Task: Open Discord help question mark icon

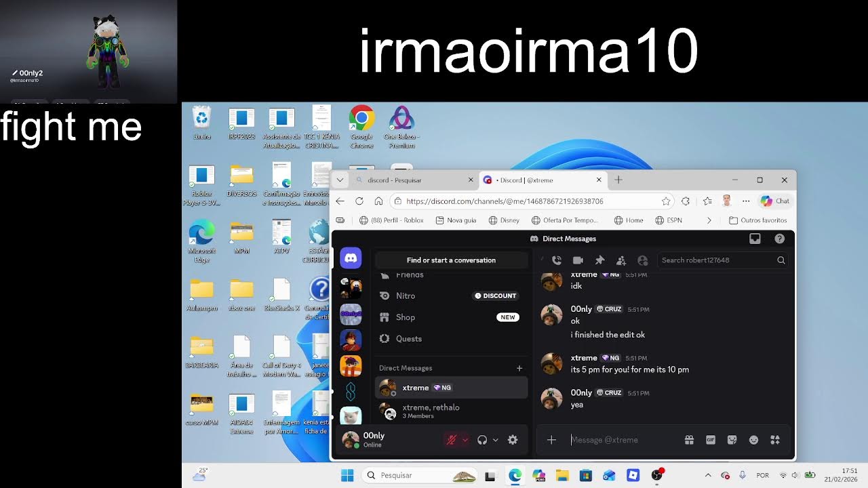Action: (780, 239)
